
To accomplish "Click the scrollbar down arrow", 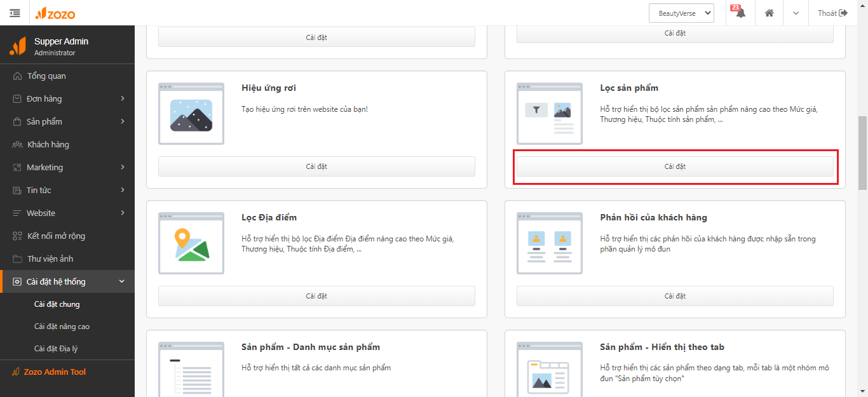I will [862, 391].
